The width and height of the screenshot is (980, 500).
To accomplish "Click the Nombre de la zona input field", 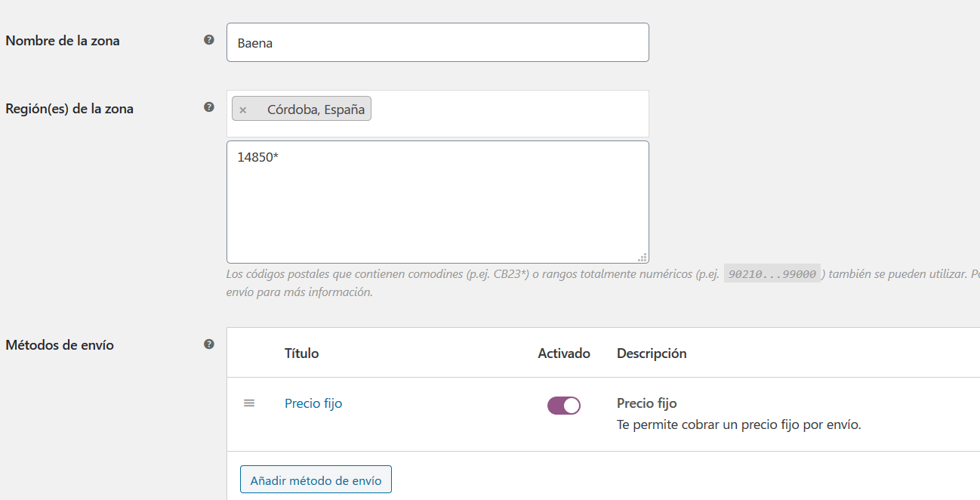I will pyautogui.click(x=438, y=42).
